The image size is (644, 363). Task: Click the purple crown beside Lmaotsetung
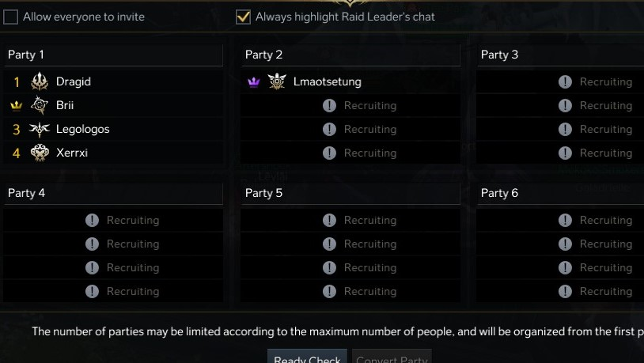(254, 81)
